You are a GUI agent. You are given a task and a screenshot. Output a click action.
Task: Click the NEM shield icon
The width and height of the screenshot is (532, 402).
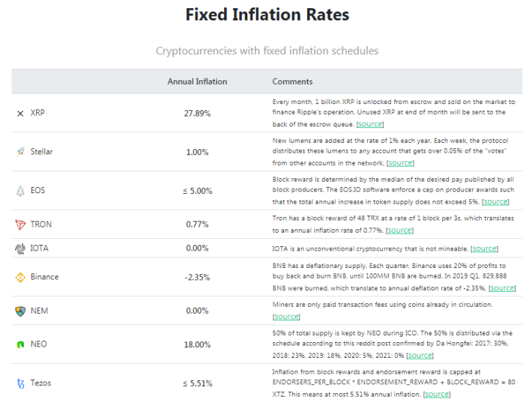tap(20, 311)
